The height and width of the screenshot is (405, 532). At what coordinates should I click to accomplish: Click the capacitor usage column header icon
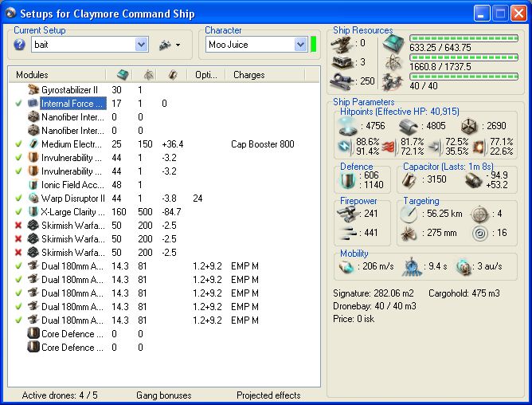tap(172, 75)
